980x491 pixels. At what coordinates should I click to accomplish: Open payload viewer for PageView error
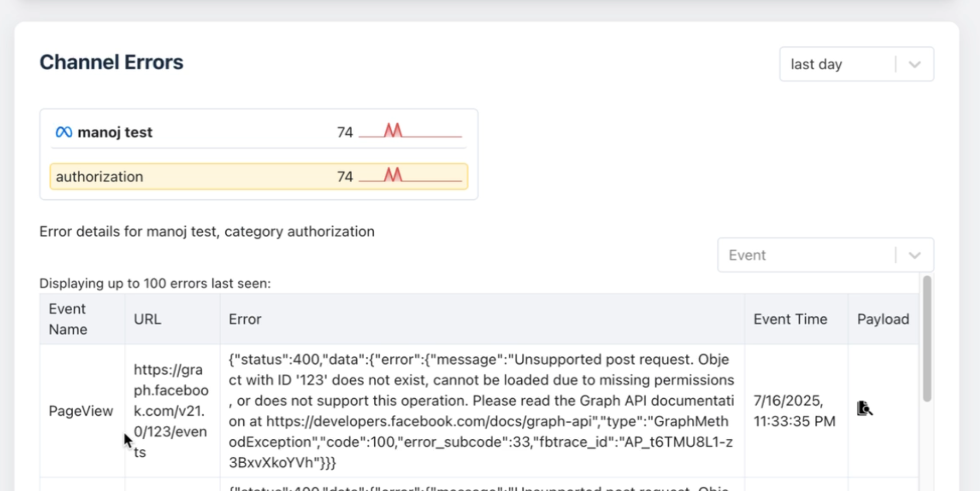pyautogui.click(x=864, y=408)
